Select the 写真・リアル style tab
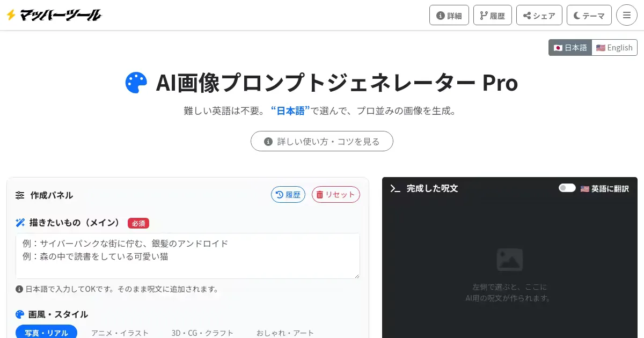644x338 pixels. click(46, 333)
